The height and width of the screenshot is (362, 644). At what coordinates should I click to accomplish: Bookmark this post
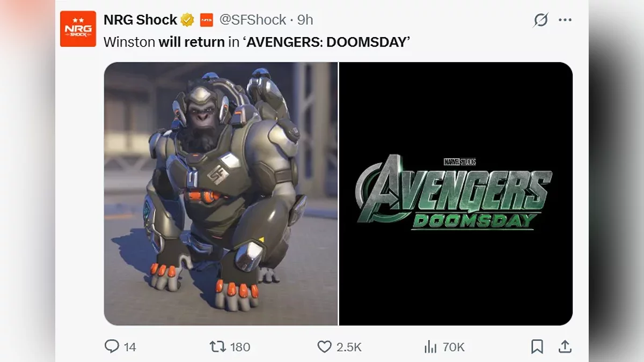click(x=537, y=347)
